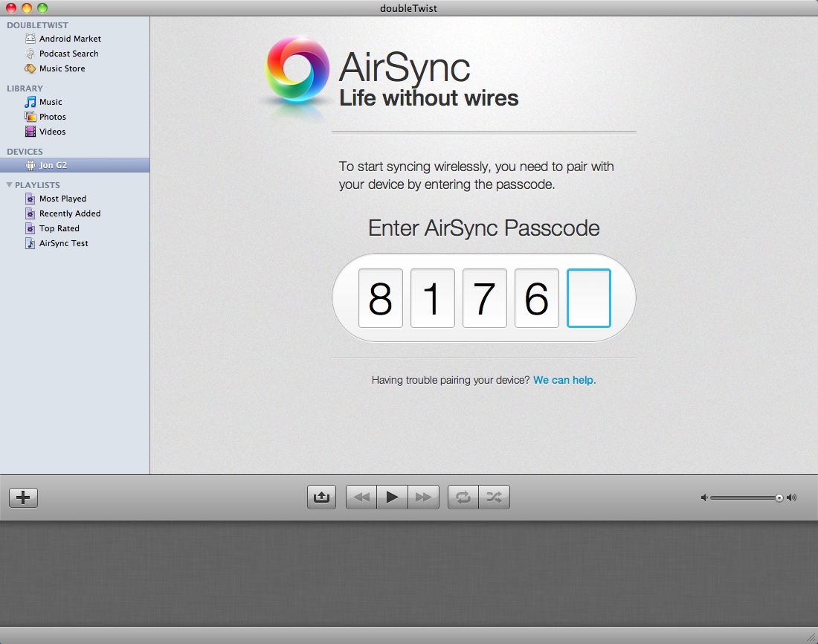Image resolution: width=818 pixels, height=644 pixels.
Task: Collapse the Playlists section
Action: click(9, 184)
